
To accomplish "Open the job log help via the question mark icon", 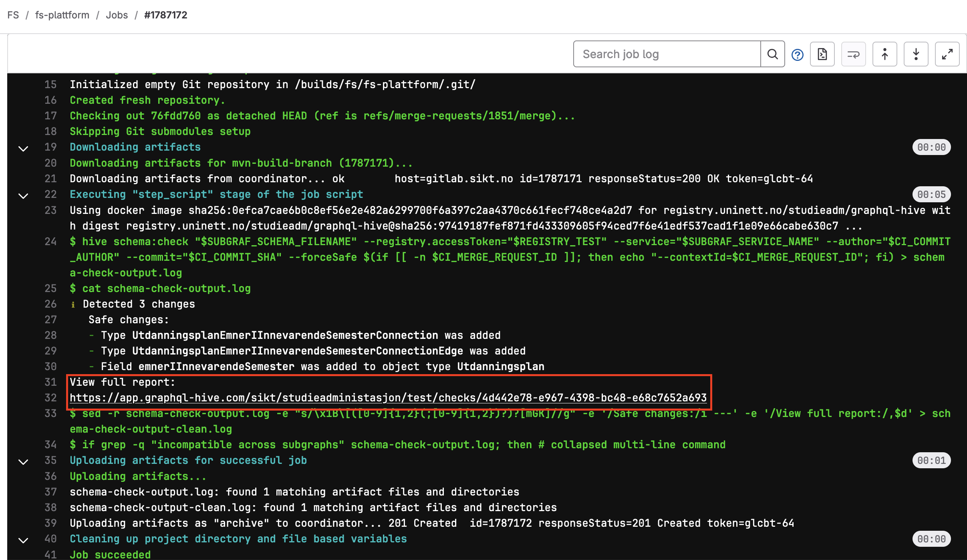I will [x=797, y=54].
